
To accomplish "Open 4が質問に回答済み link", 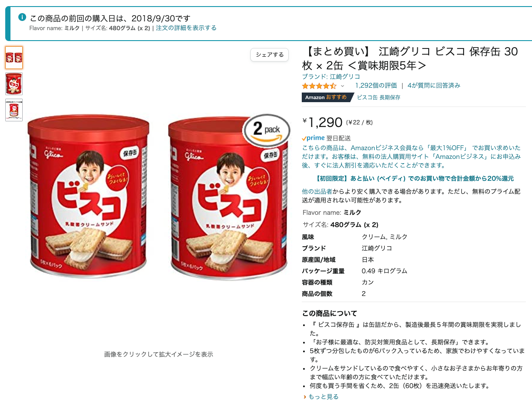I will 434,86.
